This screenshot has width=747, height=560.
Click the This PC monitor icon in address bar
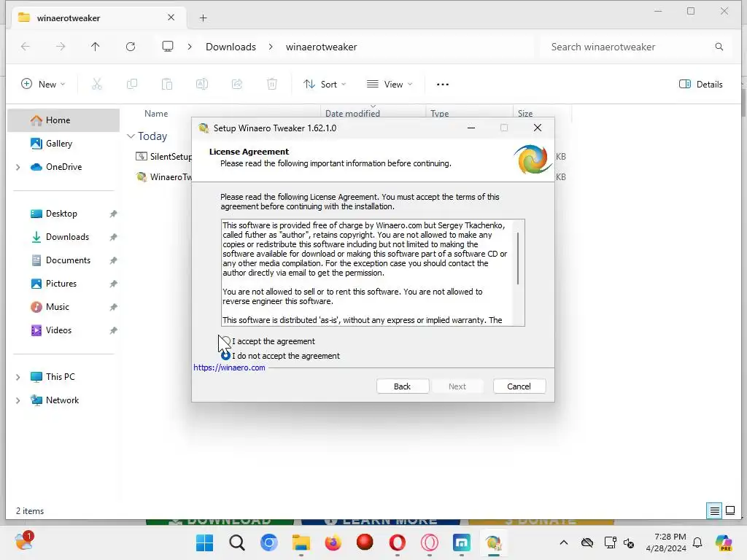(168, 46)
